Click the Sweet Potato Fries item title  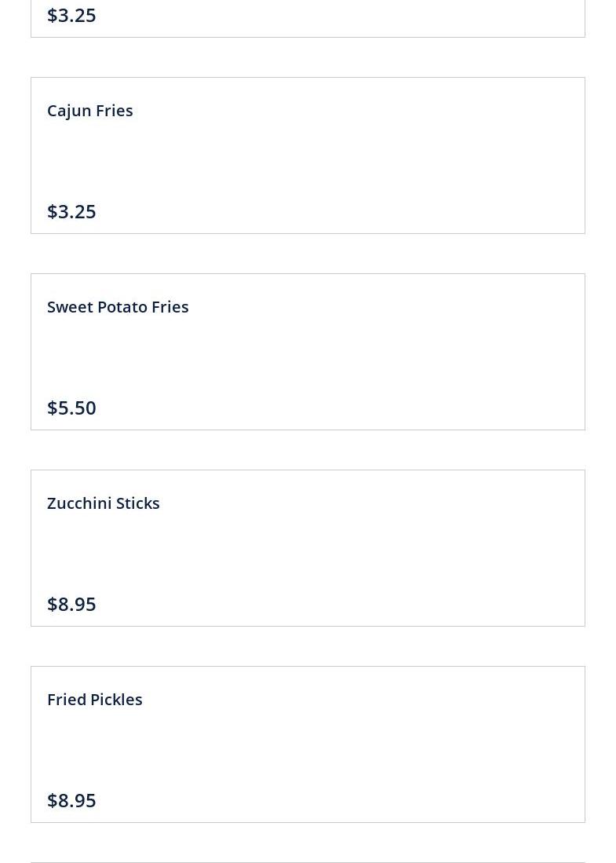118,307
